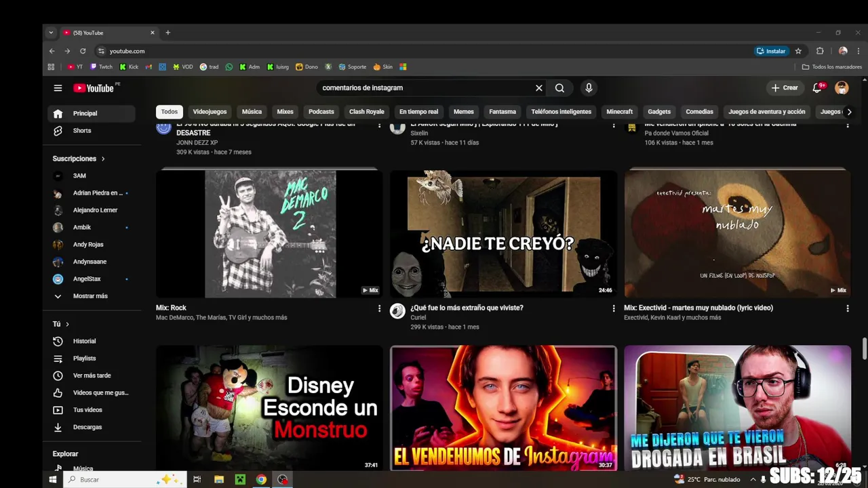Open Chrome extensions puzzle icon
This screenshot has height=488, width=868.
click(820, 51)
